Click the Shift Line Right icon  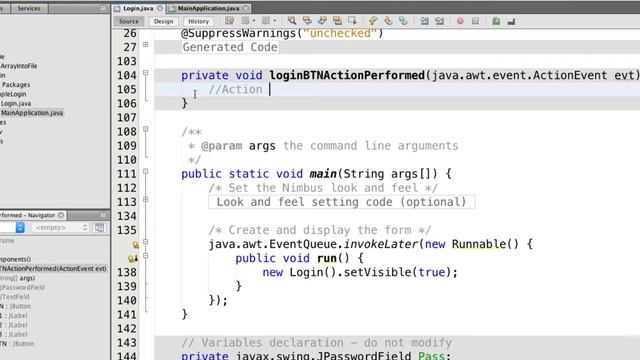click(x=439, y=21)
